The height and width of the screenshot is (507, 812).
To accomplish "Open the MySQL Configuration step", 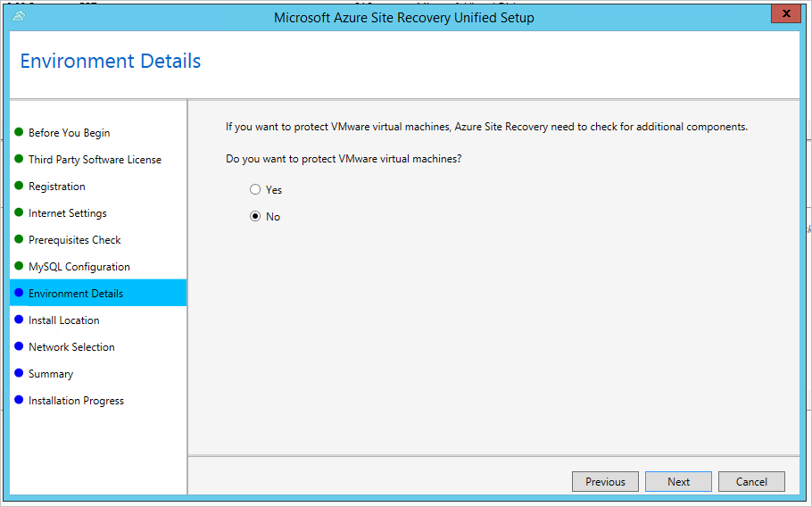I will coord(79,267).
